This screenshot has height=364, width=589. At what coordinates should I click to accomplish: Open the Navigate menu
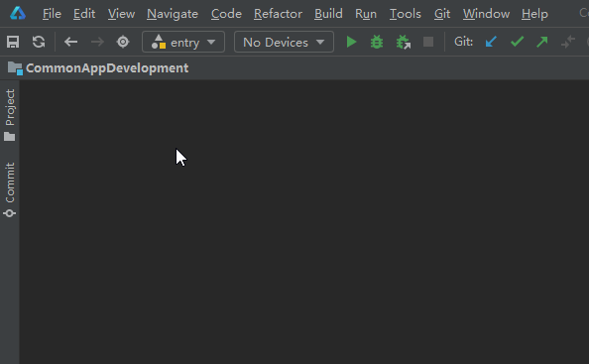[173, 14]
